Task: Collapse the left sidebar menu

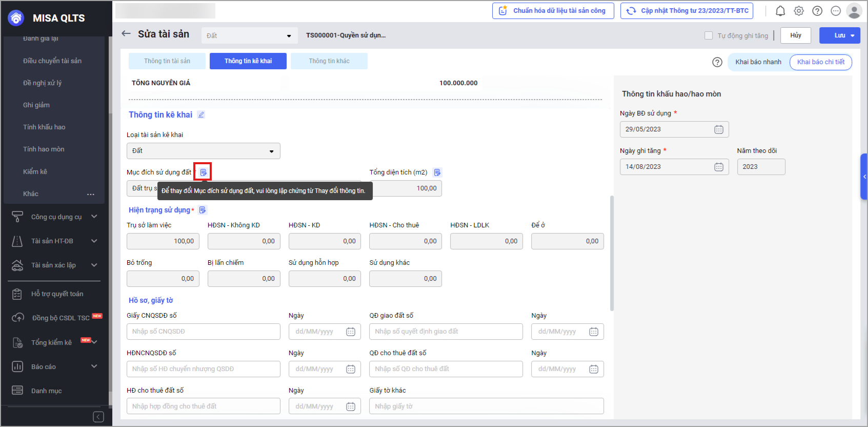Action: [98, 417]
